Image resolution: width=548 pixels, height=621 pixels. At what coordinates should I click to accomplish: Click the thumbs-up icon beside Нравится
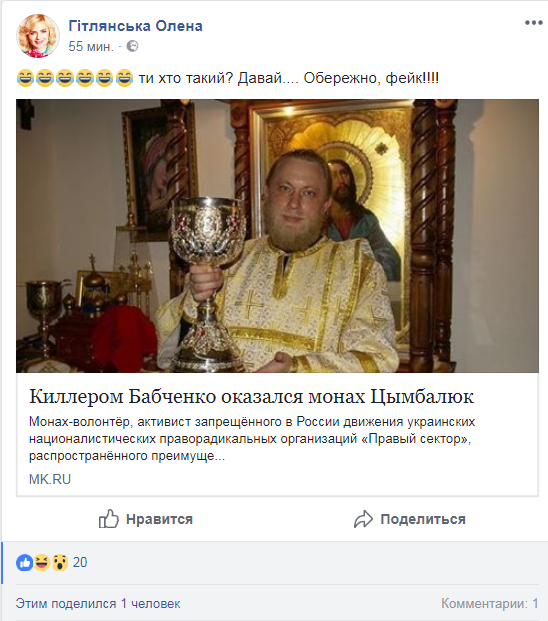point(108,519)
